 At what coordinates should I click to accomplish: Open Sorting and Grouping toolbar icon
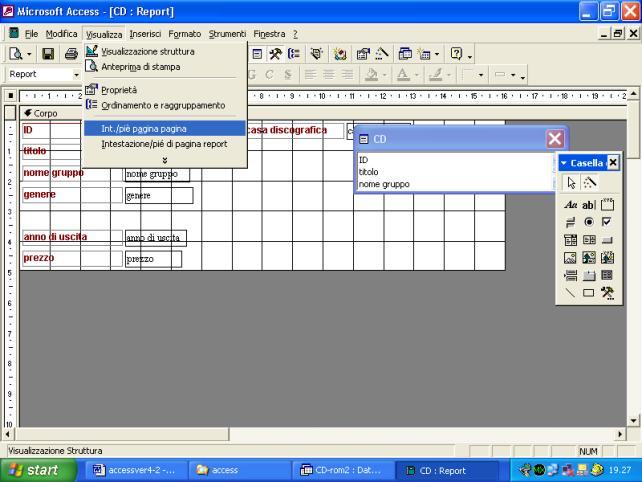click(x=294, y=54)
